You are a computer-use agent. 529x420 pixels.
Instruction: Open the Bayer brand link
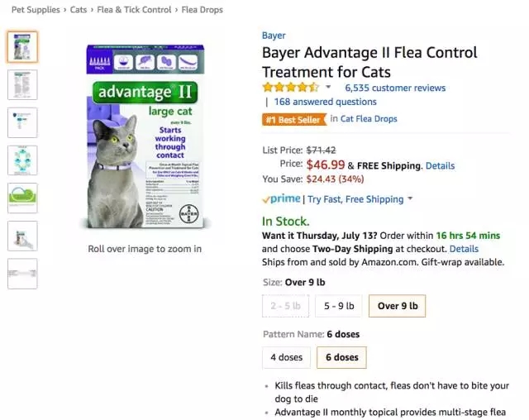(x=274, y=36)
